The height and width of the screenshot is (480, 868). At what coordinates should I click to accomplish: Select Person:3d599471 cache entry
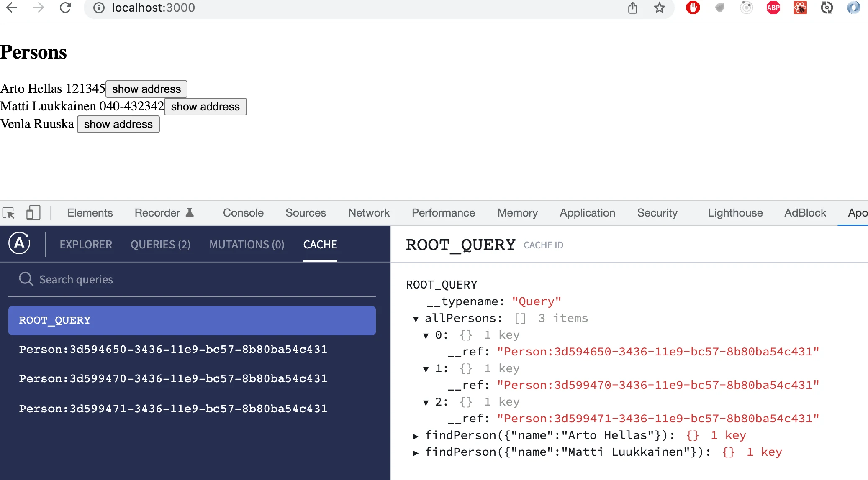point(192,409)
